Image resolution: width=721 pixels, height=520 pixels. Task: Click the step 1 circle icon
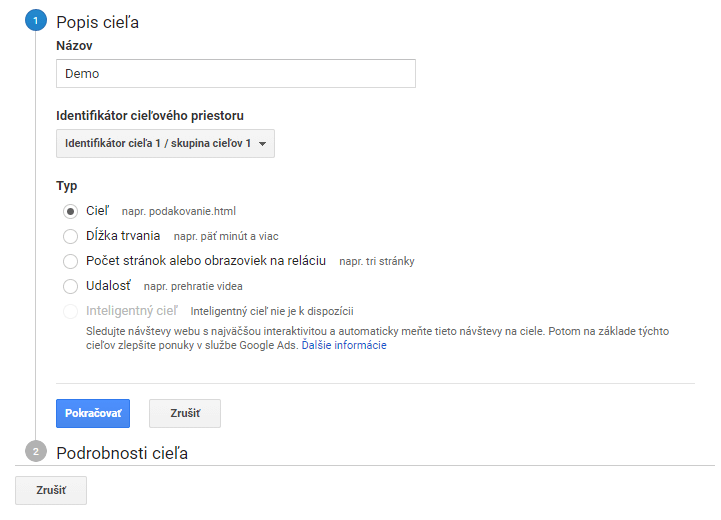(x=36, y=21)
